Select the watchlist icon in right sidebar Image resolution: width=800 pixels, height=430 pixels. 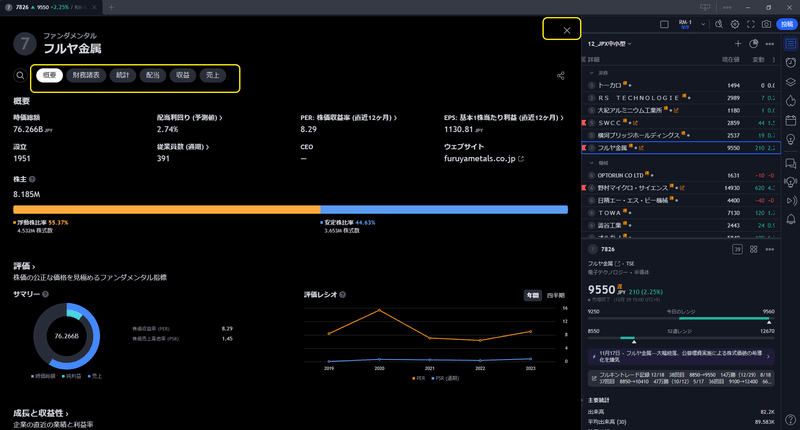tap(790, 44)
